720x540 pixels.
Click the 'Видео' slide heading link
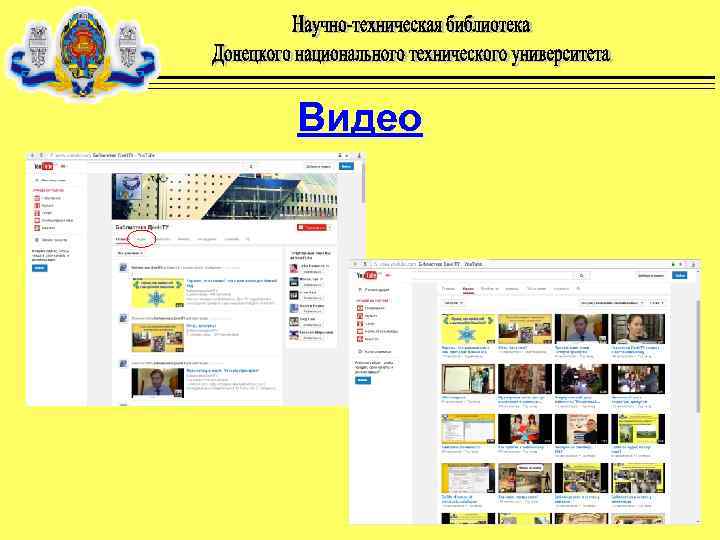pos(360,118)
